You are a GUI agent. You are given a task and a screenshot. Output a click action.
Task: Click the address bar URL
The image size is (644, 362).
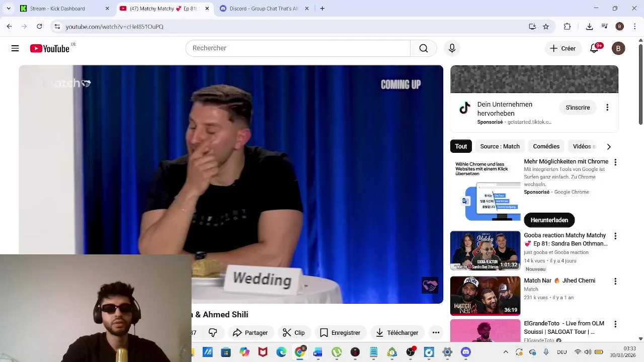(x=115, y=27)
